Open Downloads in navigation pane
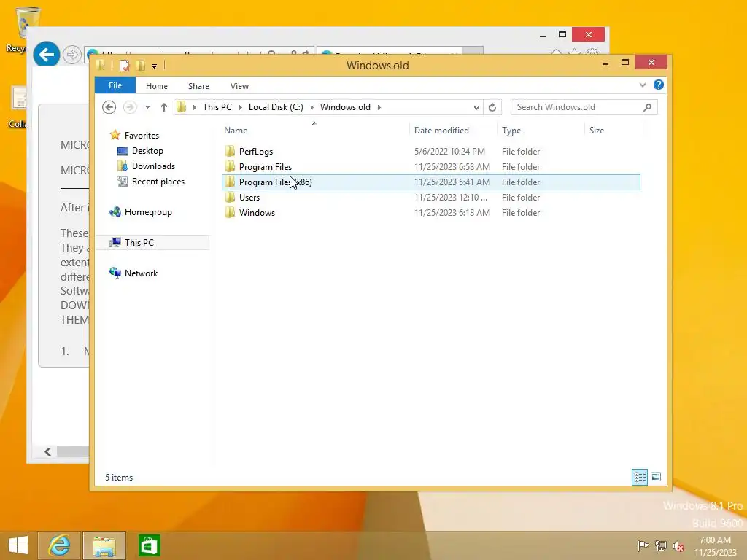The height and width of the screenshot is (560, 747). 153,166
